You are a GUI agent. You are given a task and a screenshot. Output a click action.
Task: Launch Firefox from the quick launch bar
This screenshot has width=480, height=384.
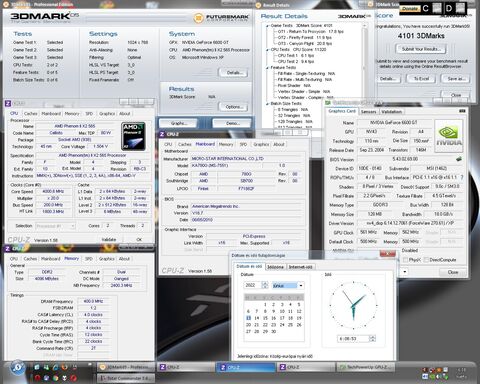pyautogui.click(x=64, y=367)
